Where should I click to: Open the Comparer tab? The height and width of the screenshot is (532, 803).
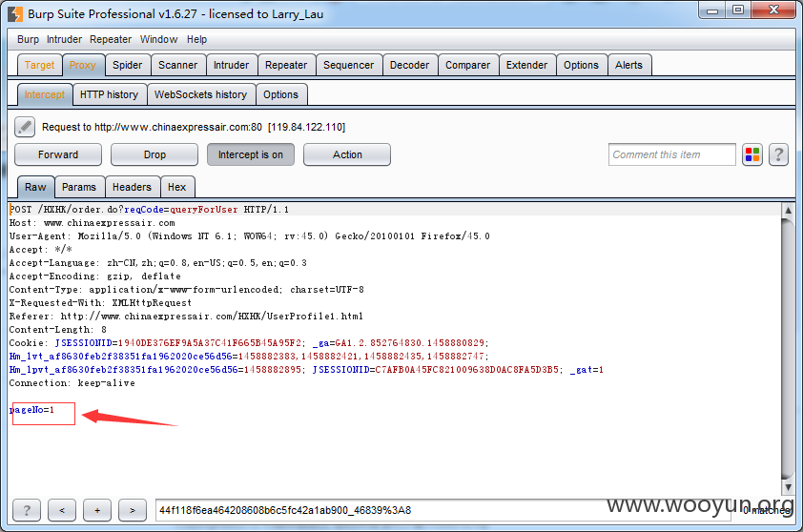467,65
